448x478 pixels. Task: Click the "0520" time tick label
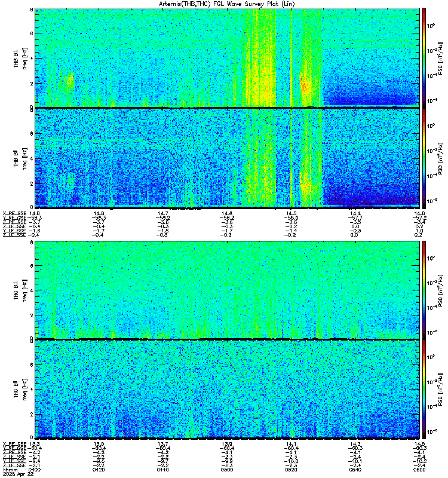pos(291,470)
